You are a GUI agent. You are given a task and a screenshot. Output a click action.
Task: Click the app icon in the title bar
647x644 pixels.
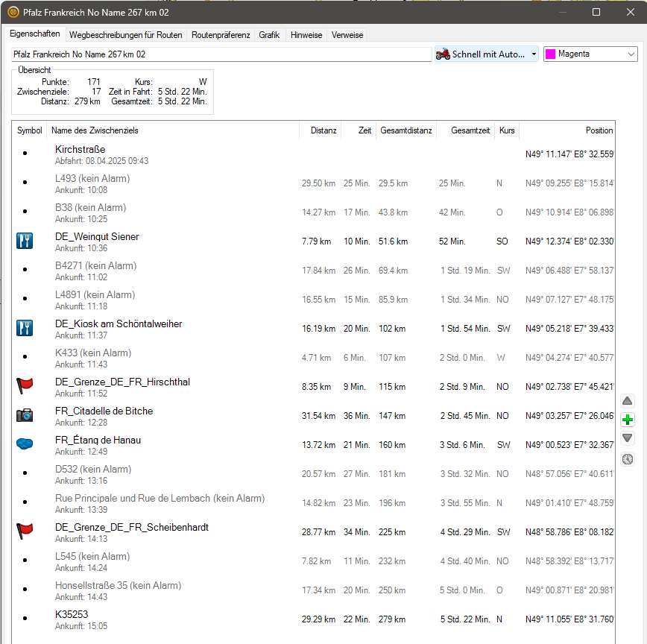tap(13, 13)
